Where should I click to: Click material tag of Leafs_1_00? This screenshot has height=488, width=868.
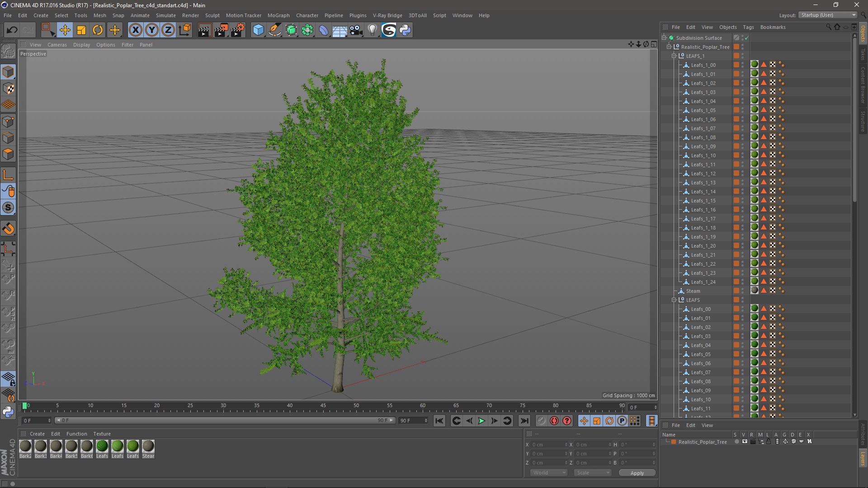(755, 65)
